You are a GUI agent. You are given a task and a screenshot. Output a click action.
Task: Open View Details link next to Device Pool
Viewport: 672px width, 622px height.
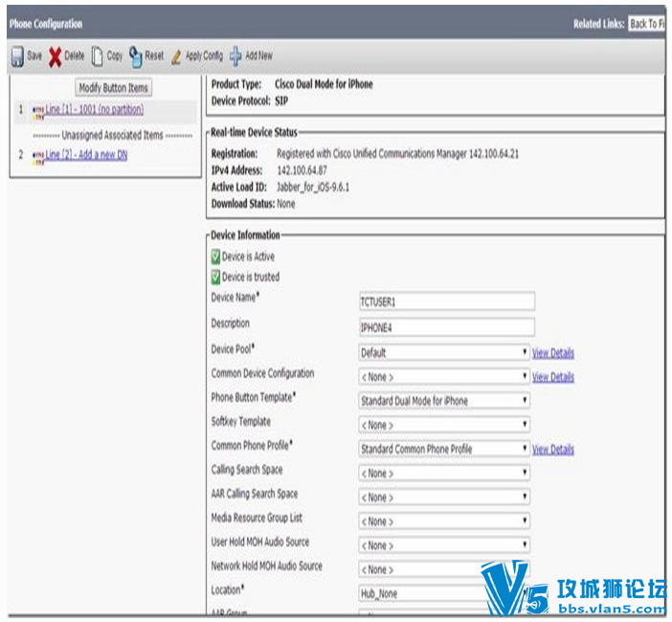pos(553,353)
